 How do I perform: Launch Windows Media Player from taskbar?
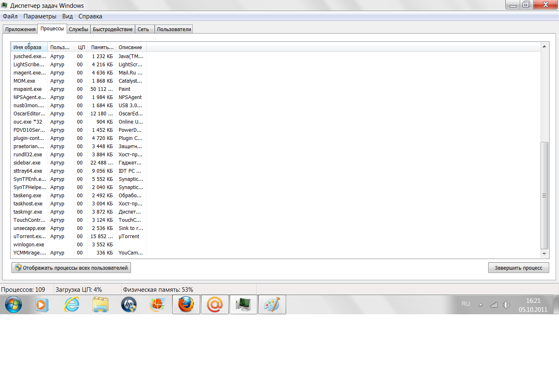tap(42, 305)
